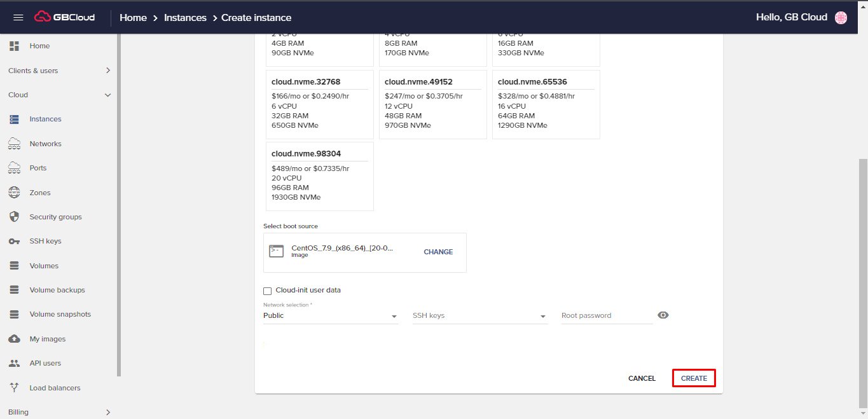The image size is (868, 419).
Task: Toggle root password visibility with eye icon
Action: 663,315
